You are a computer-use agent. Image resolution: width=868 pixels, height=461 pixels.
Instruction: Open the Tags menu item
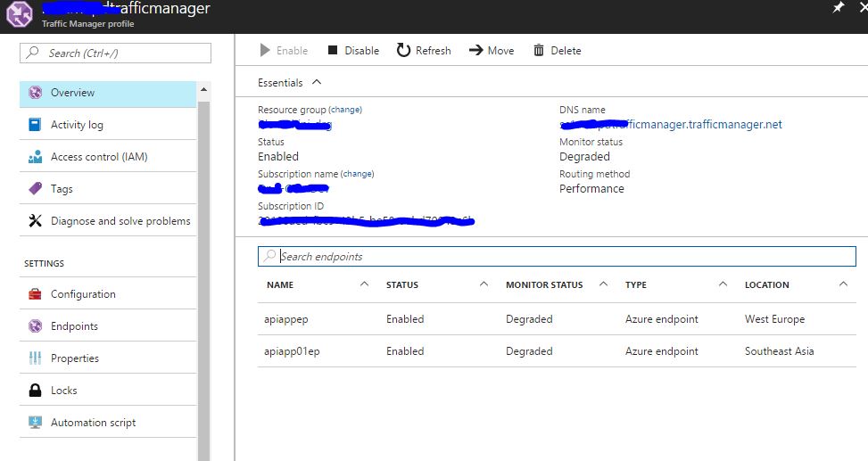point(108,189)
